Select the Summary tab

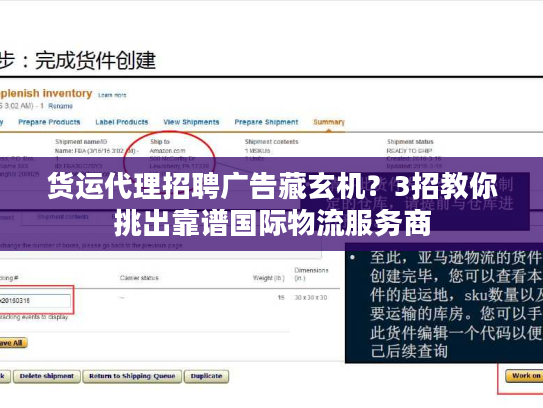[329, 122]
